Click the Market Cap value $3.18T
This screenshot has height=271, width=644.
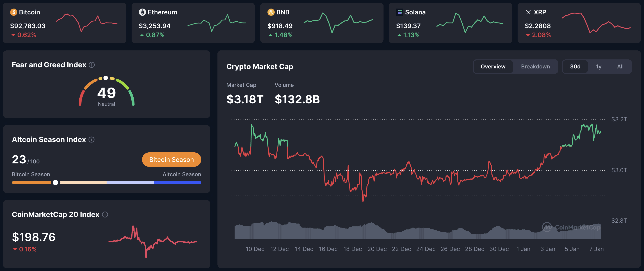tap(245, 99)
